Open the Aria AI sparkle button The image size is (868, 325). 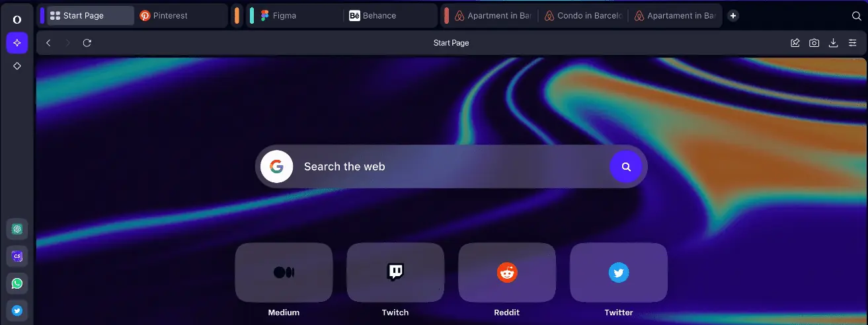click(17, 42)
